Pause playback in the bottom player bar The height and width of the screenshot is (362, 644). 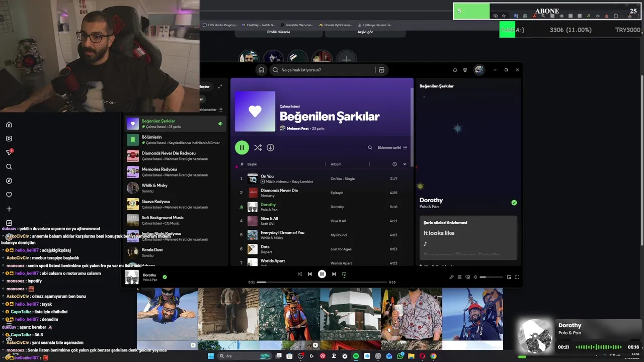pos(322,274)
